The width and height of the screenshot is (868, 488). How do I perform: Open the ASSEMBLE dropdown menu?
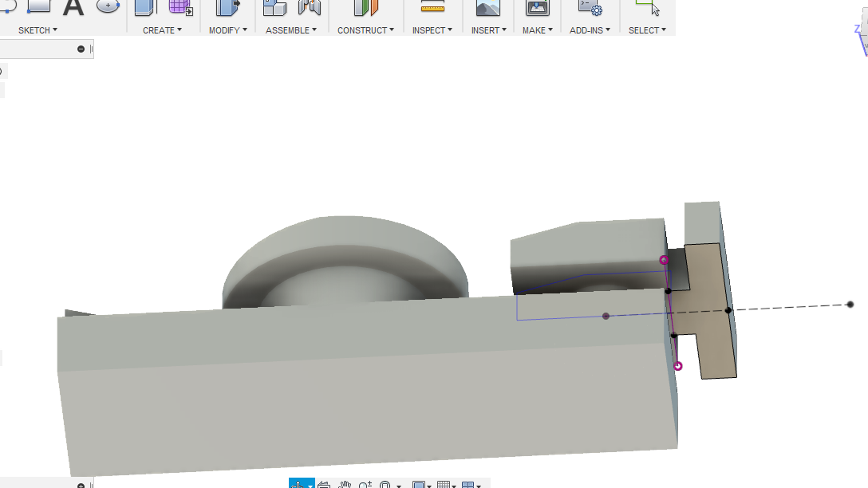click(x=291, y=30)
